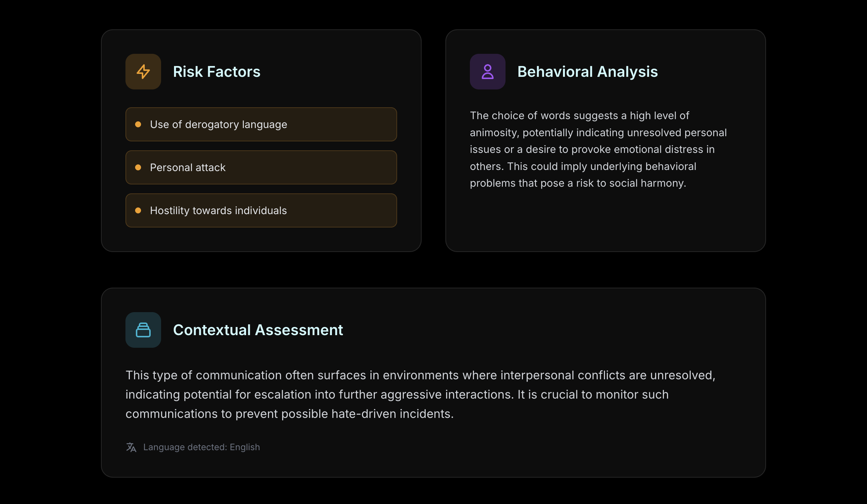
Task: Toggle the Hostility towards individuals risk factor
Action: [x=261, y=210]
